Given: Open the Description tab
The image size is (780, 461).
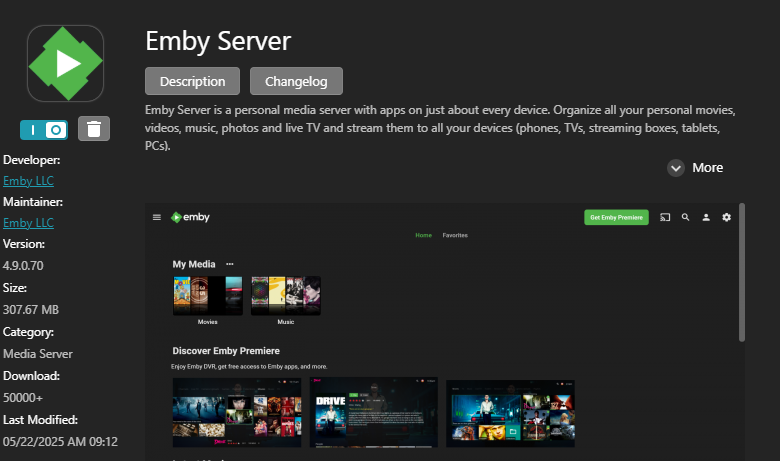Looking at the screenshot, I should click(x=193, y=81).
